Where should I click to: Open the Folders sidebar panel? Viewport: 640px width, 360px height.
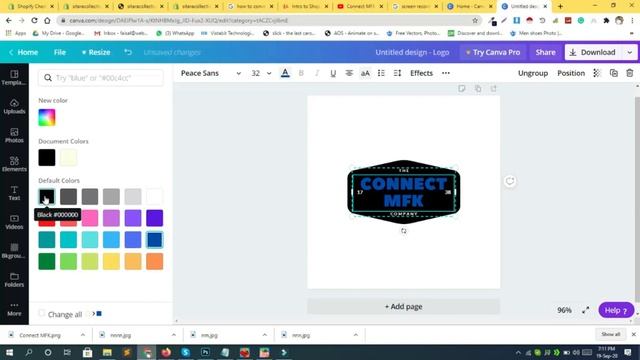(14, 280)
